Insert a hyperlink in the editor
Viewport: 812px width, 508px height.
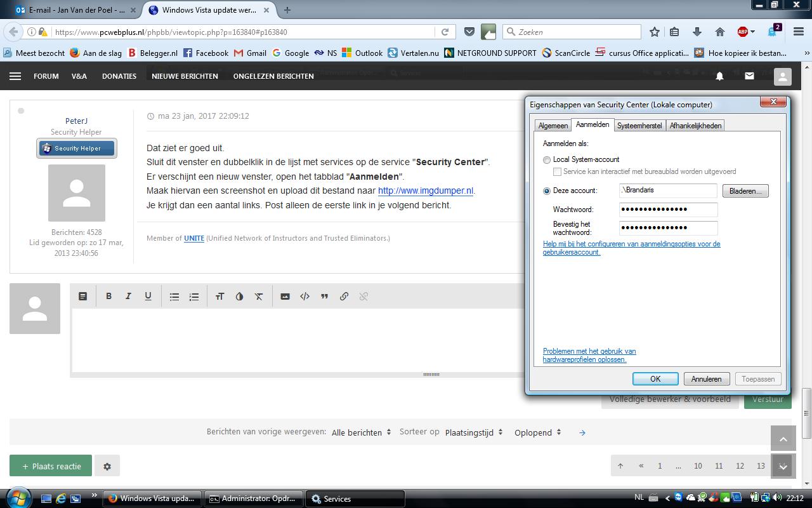click(x=344, y=297)
